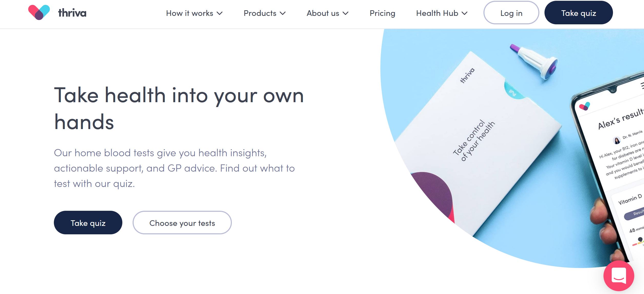Open the pink chat widget icon
This screenshot has width=644, height=294.
pos(619,276)
